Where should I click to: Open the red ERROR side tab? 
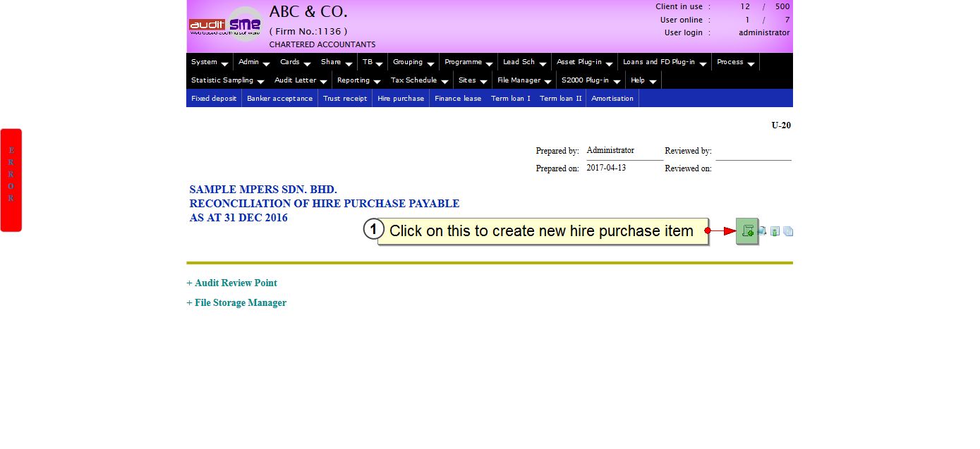pos(11,180)
